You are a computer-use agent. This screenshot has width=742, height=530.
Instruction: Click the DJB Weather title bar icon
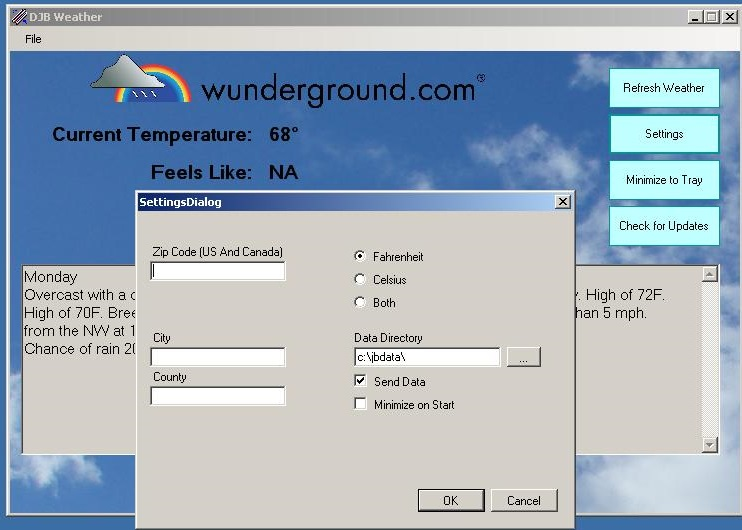pos(18,17)
